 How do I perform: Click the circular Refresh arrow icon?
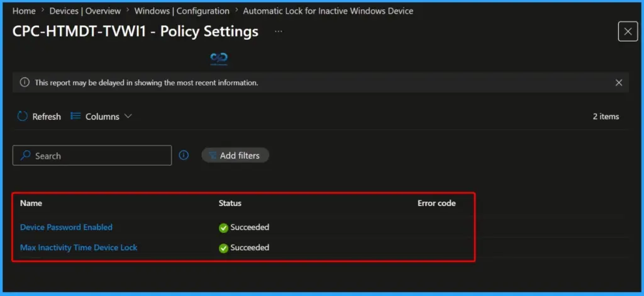tap(22, 117)
